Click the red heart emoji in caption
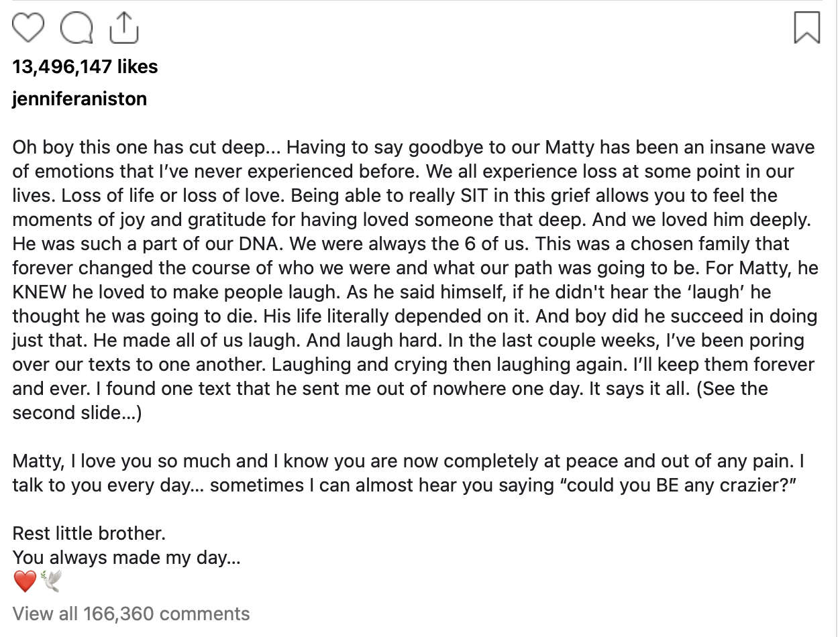Viewport: 840px width, 637px height. [25, 582]
